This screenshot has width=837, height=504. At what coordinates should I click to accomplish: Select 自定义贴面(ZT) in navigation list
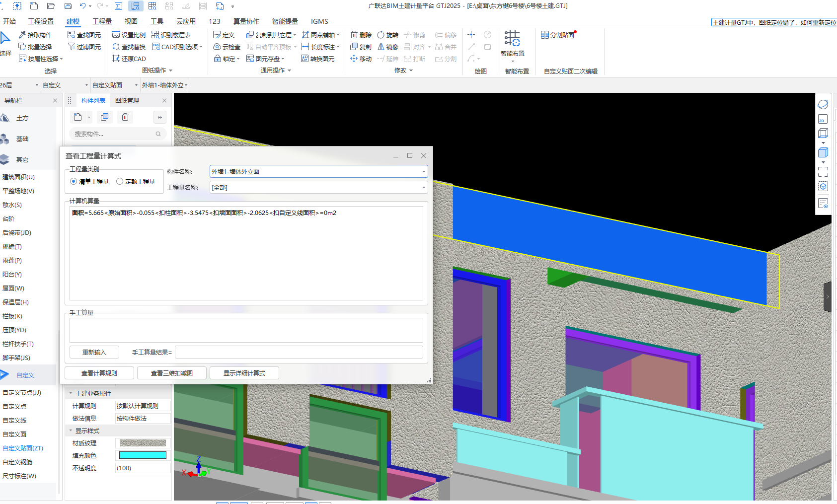(x=23, y=448)
